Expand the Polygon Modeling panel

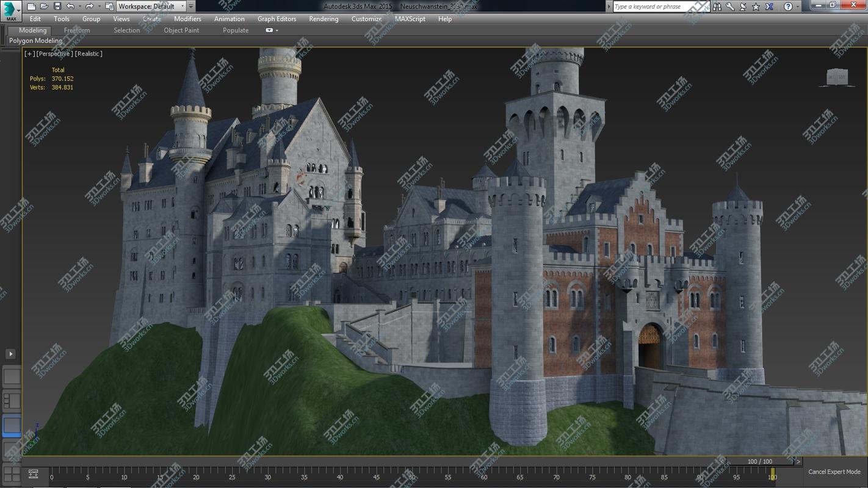pos(35,41)
